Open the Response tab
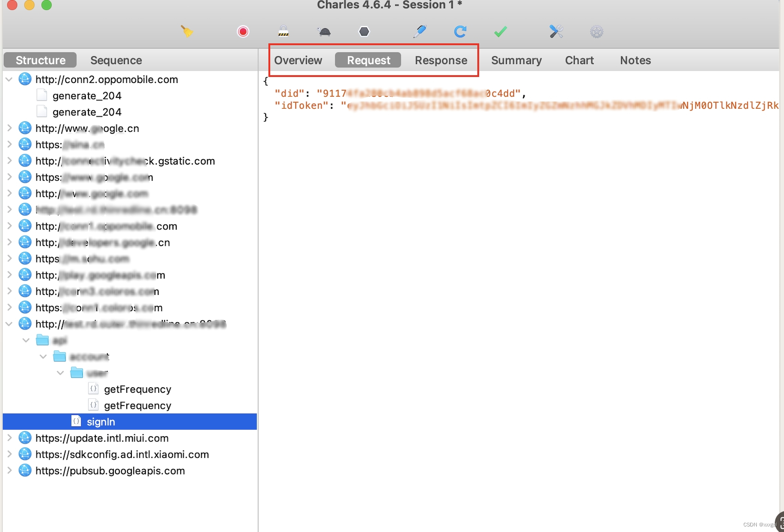The height and width of the screenshot is (532, 784). (440, 60)
